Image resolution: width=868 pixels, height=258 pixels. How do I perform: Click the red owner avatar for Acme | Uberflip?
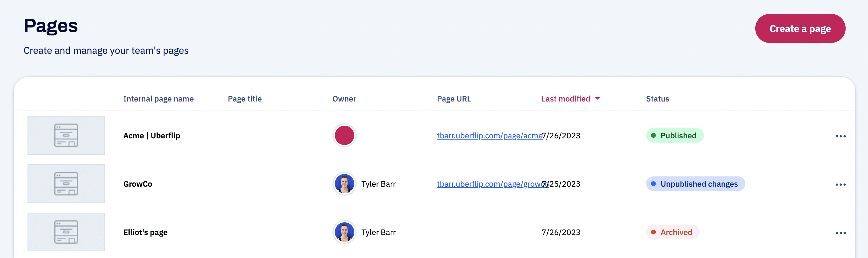(x=344, y=135)
